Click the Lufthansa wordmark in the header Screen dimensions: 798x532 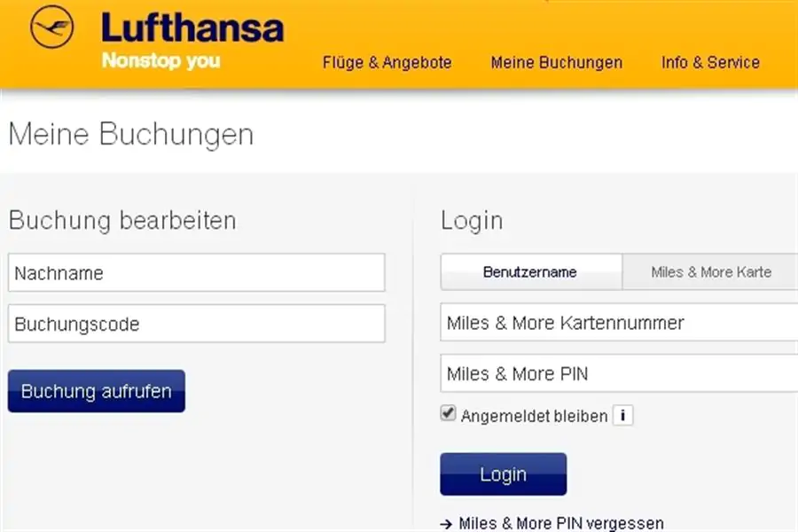[192, 27]
